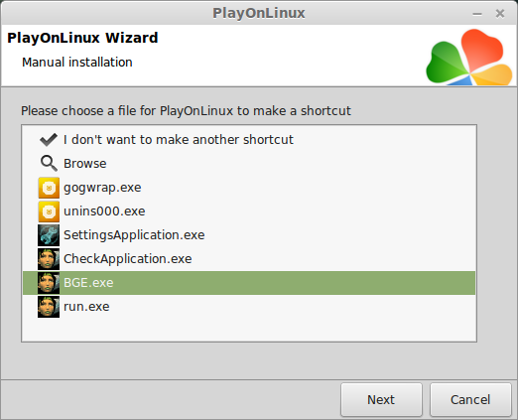The height and width of the screenshot is (420, 518).
Task: Click the CheckApplication.exe face icon
Action: (x=49, y=259)
